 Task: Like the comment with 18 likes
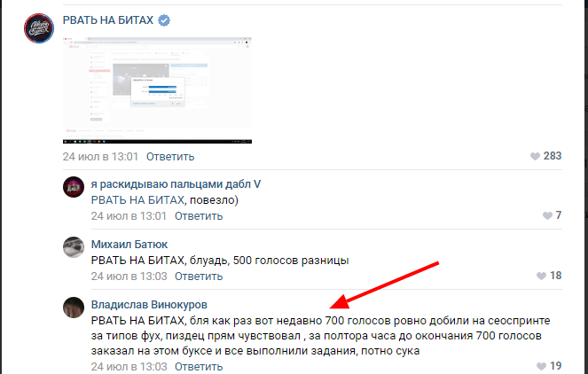pyautogui.click(x=542, y=276)
